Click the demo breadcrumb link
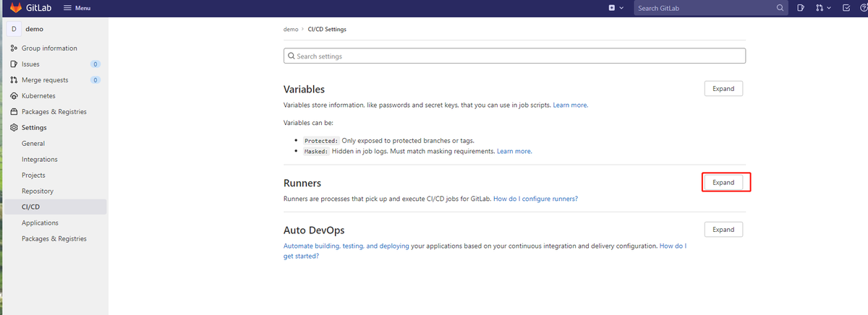 (291, 30)
